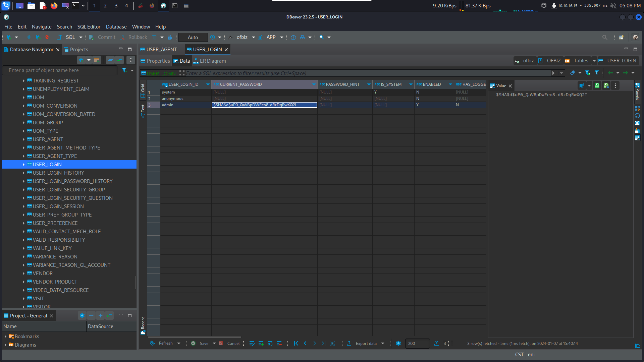
Task: Go to last row with the last-page arrow
Action: tap(323, 344)
